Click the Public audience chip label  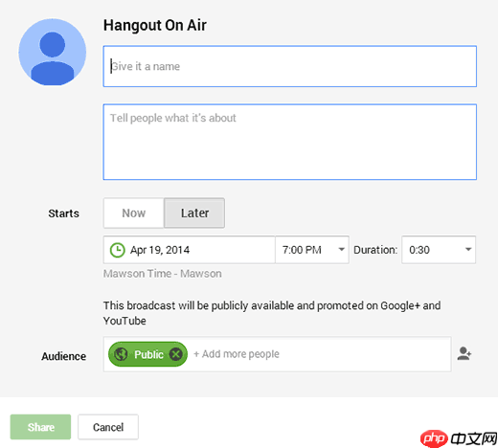tap(148, 354)
